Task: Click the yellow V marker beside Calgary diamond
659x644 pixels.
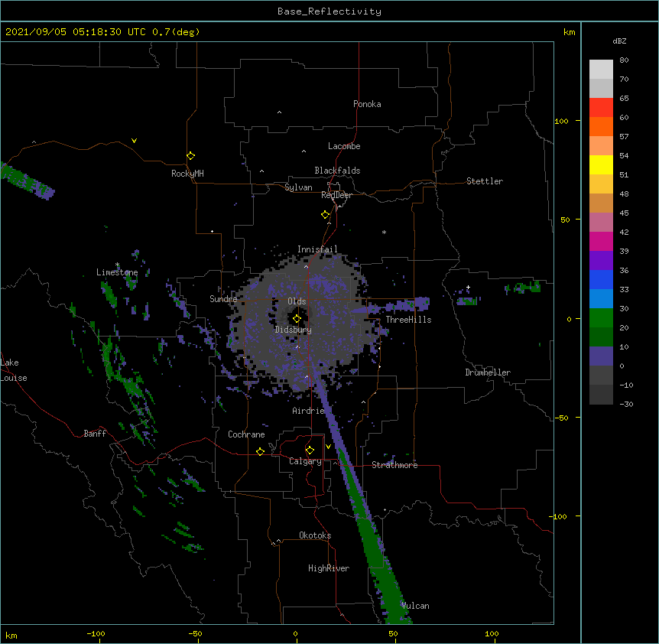Action: (x=328, y=447)
